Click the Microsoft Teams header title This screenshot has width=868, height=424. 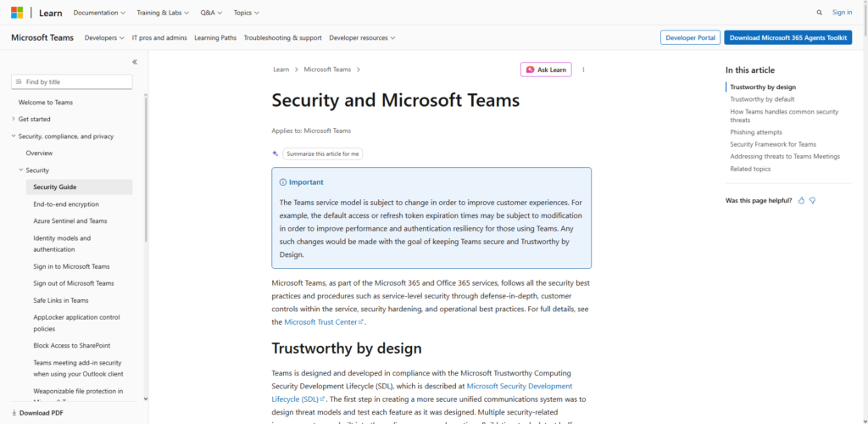[42, 37]
